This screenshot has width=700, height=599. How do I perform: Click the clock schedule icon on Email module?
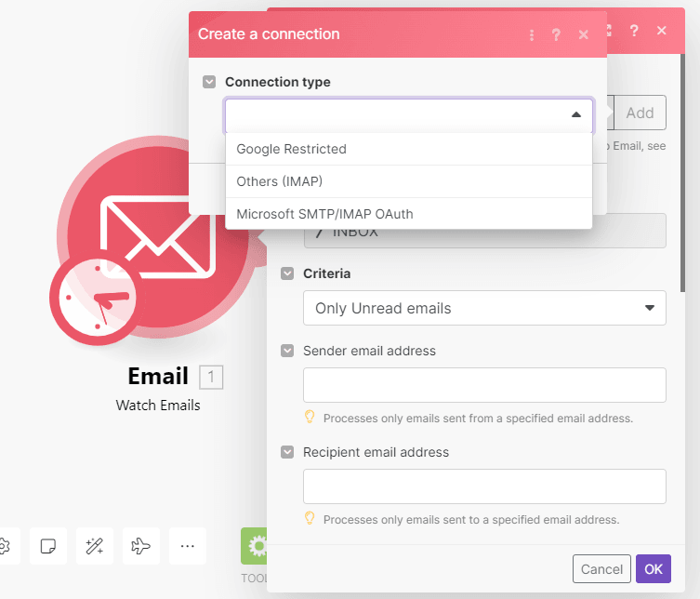click(93, 299)
